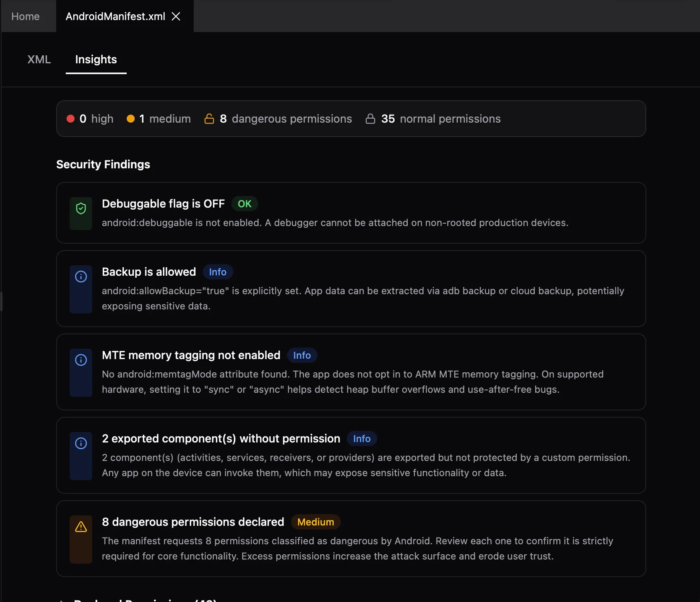Click the green shield icon for Debuggable flag
This screenshot has height=602, width=700.
(x=81, y=208)
